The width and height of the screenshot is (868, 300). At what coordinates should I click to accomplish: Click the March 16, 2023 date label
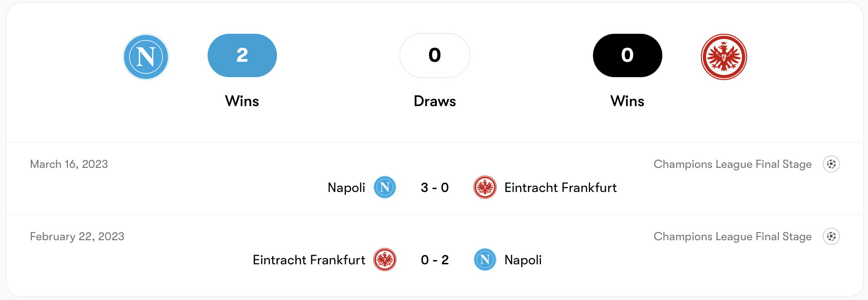[69, 164]
